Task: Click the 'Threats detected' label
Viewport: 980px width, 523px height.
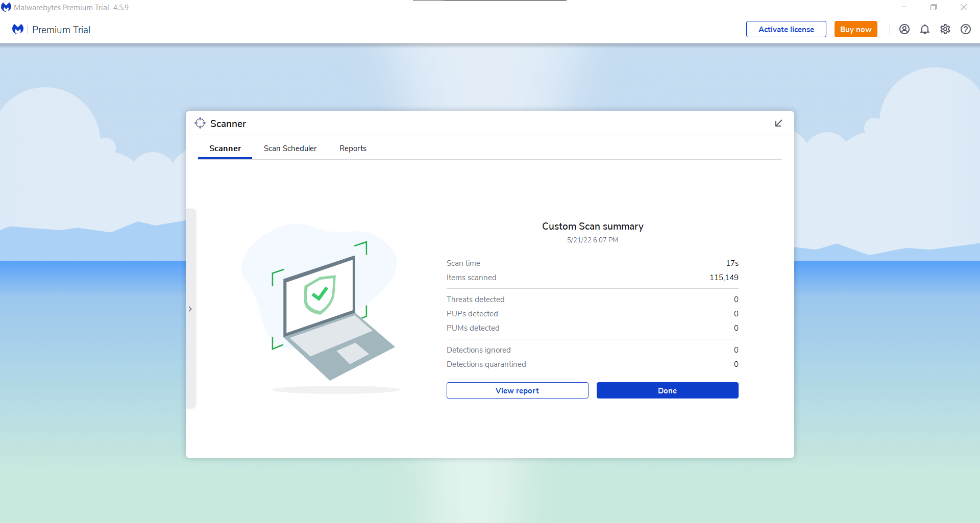Action: (x=476, y=300)
